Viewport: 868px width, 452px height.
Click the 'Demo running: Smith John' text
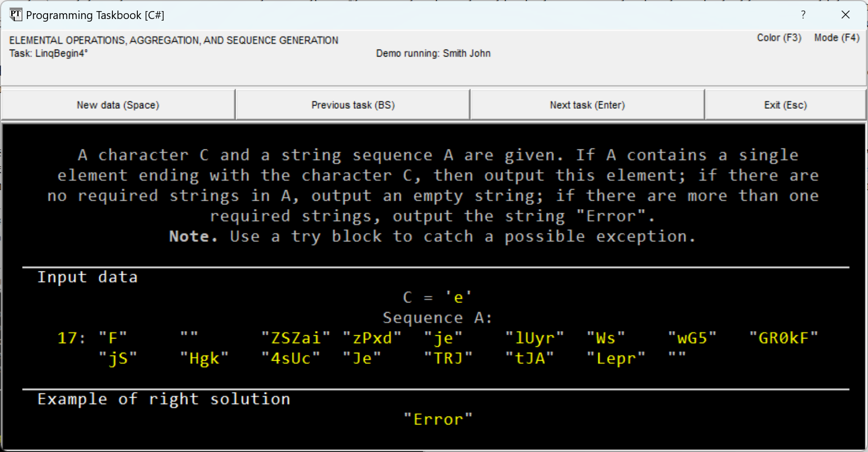coord(433,53)
